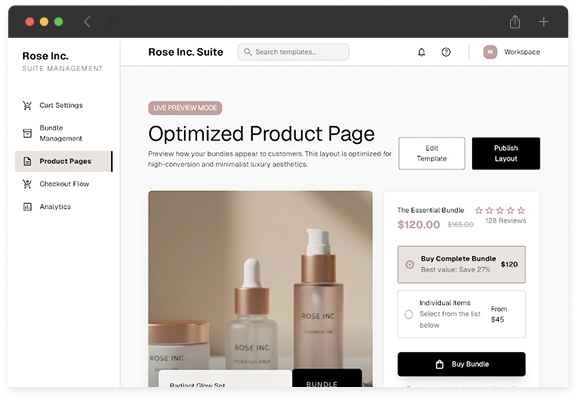Click the bag icon on Buy Bundle
This screenshot has width=579, height=400.
coord(439,364)
